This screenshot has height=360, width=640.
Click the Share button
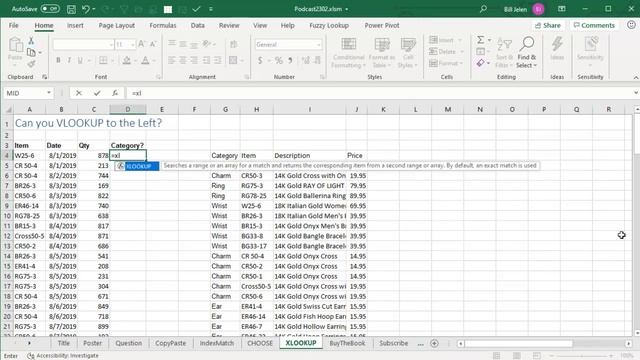547,25
